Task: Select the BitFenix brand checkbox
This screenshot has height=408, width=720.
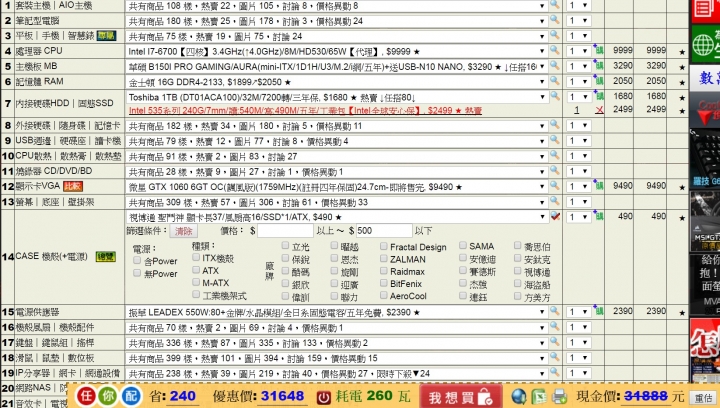Action: [384, 283]
